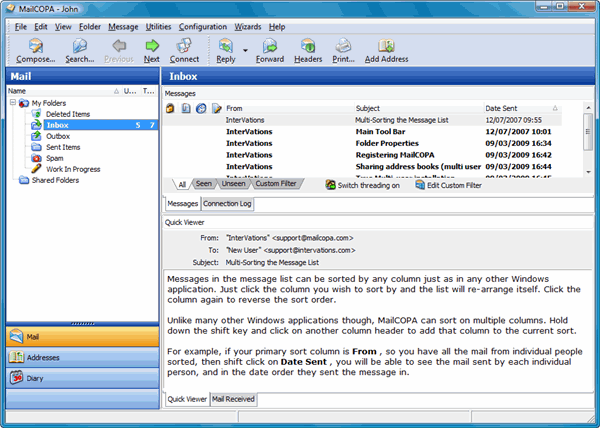
Task: Show only Seen messages
Action: click(x=203, y=185)
